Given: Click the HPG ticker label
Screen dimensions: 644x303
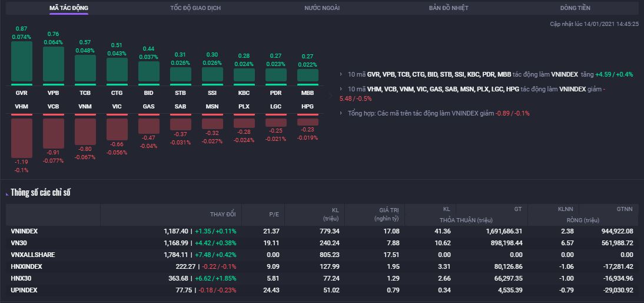Looking at the screenshot, I should [x=307, y=106].
